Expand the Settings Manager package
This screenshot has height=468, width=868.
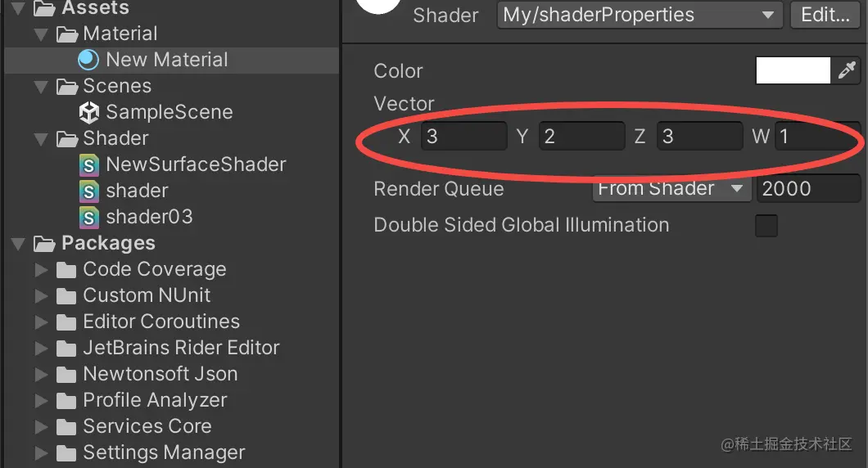[41, 452]
